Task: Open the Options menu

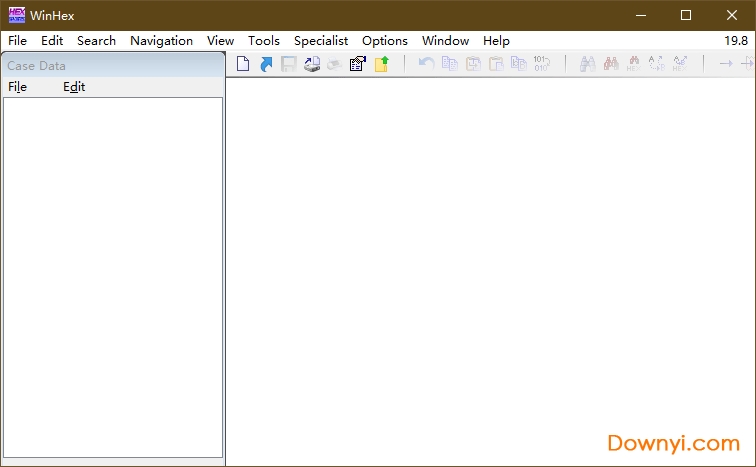Action: pyautogui.click(x=385, y=41)
